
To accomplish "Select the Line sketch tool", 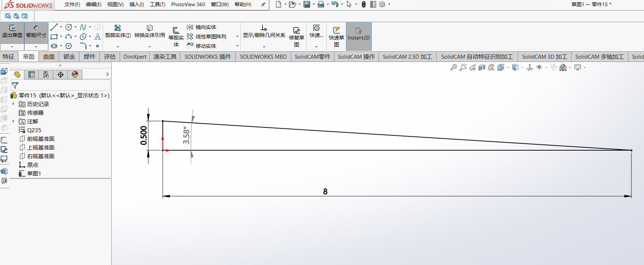I will 54,27.
